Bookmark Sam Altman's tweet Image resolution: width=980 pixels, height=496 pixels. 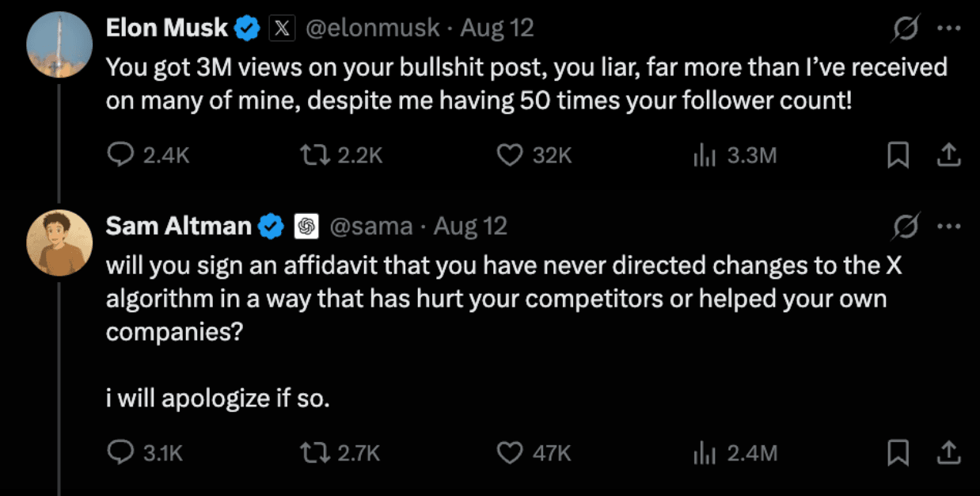pos(898,453)
